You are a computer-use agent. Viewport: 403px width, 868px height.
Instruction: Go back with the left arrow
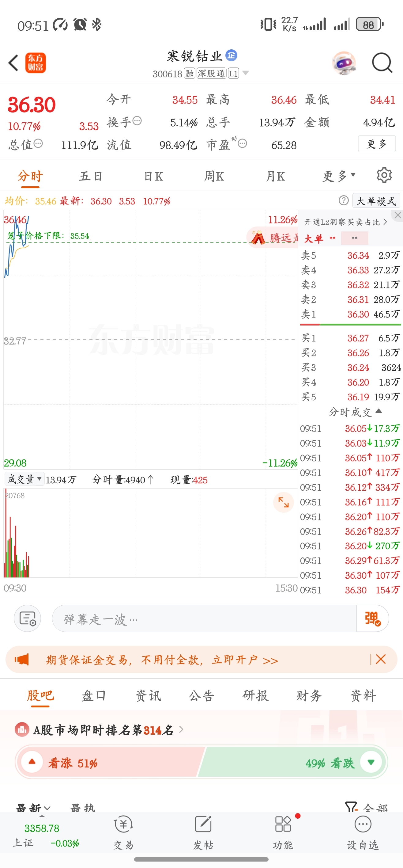click(x=13, y=63)
